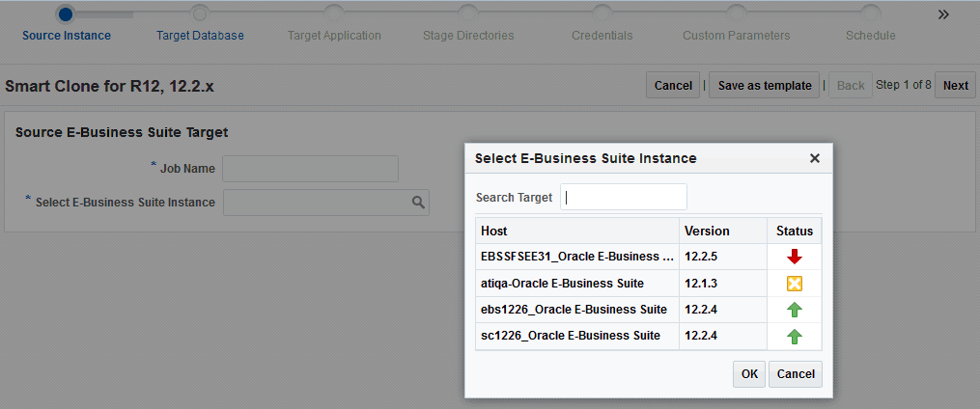The image size is (980, 409).
Task: Go to the Schedule step
Action: [871, 36]
